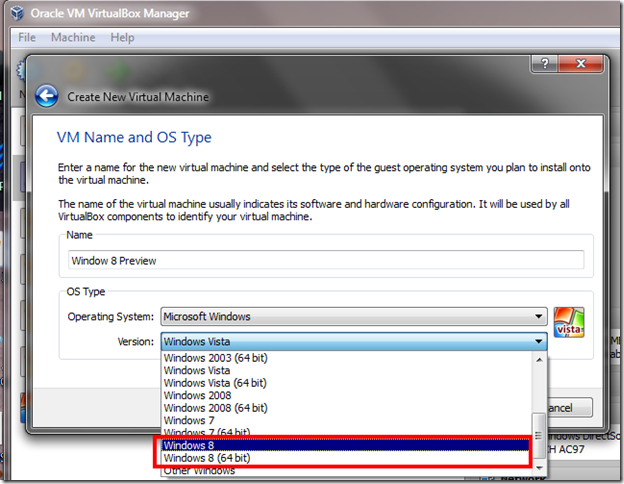Click version list scroll up arrow
This screenshot has width=624, height=484.
click(539, 359)
